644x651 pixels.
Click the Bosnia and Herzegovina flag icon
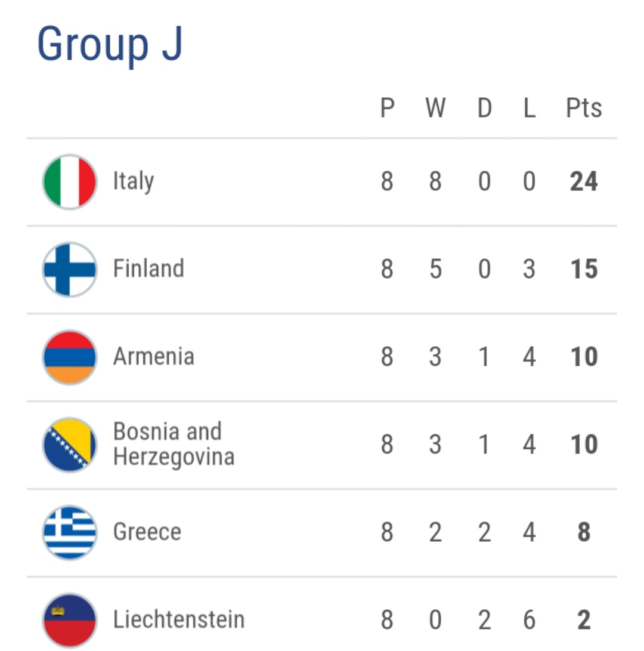click(70, 445)
